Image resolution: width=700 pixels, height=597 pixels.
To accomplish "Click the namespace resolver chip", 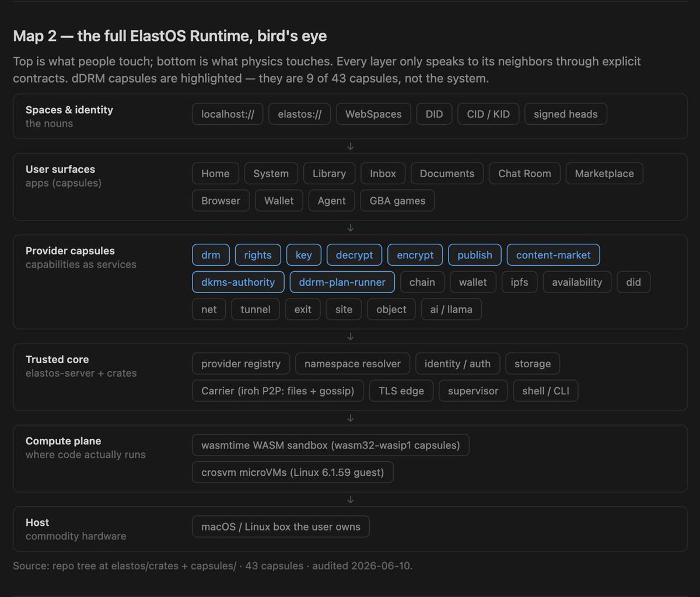I will (x=352, y=363).
